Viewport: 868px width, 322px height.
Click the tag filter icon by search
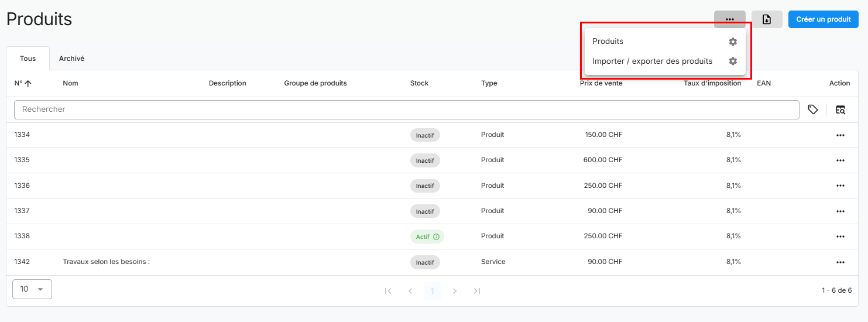(x=812, y=109)
